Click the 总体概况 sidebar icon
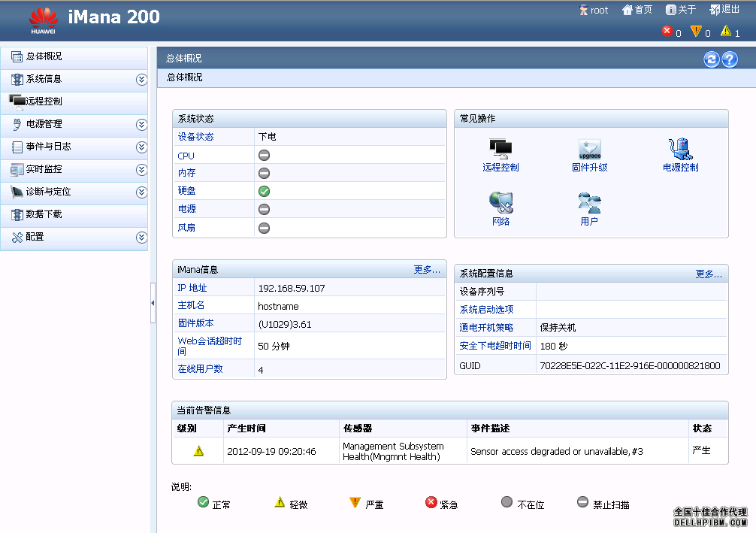Screen dimensions: 756x533 click(17, 57)
